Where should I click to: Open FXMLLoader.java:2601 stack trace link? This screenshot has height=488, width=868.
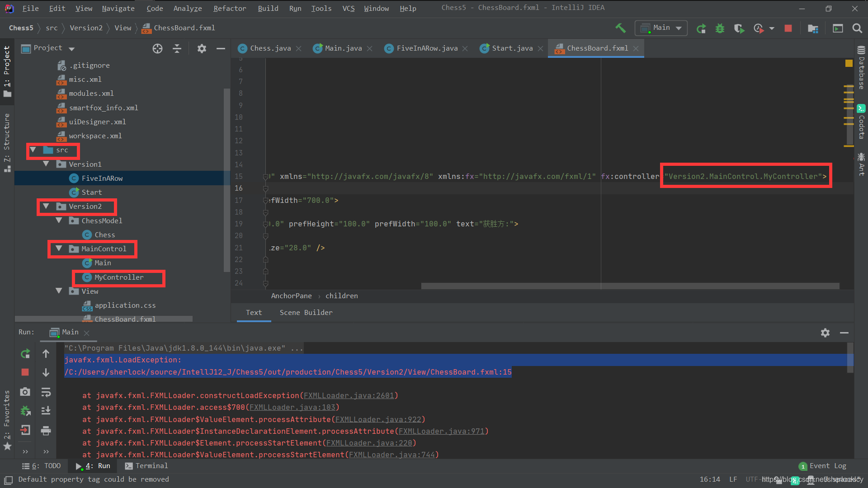349,395
